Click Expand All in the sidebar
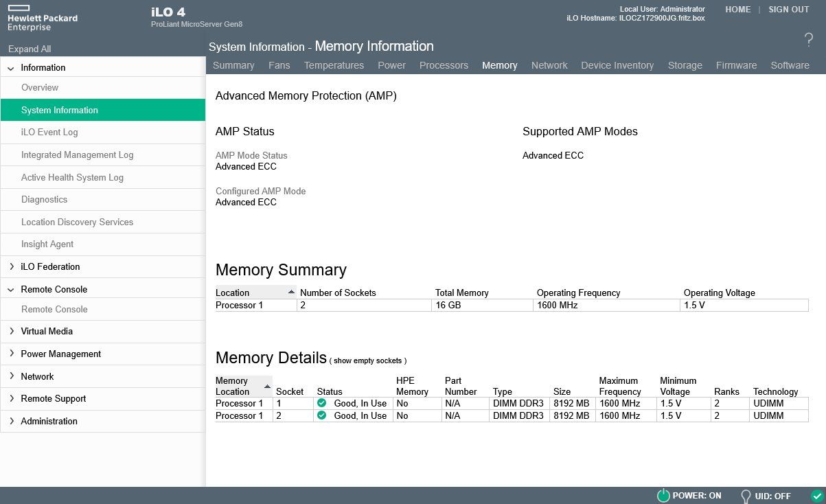The height and width of the screenshot is (504, 826). 30,49
